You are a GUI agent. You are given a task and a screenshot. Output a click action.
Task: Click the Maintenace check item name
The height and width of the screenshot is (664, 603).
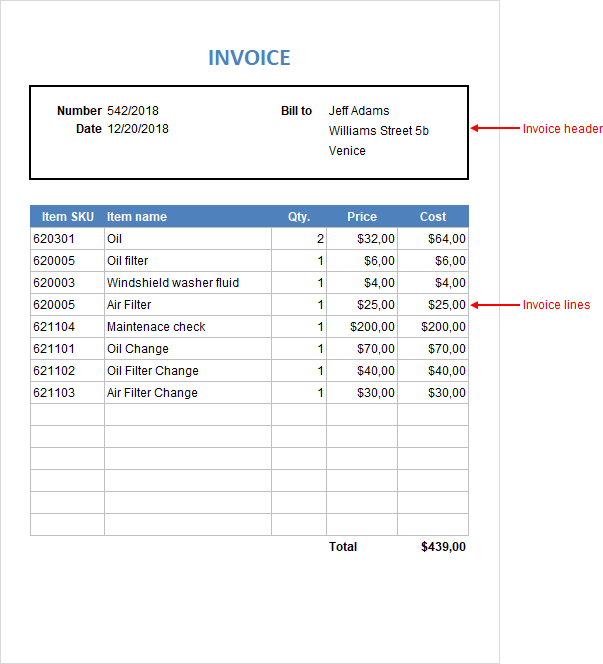tap(156, 327)
